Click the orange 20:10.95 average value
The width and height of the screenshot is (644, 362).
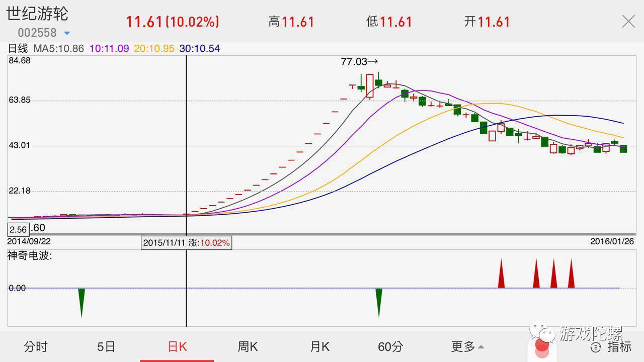pos(154,48)
